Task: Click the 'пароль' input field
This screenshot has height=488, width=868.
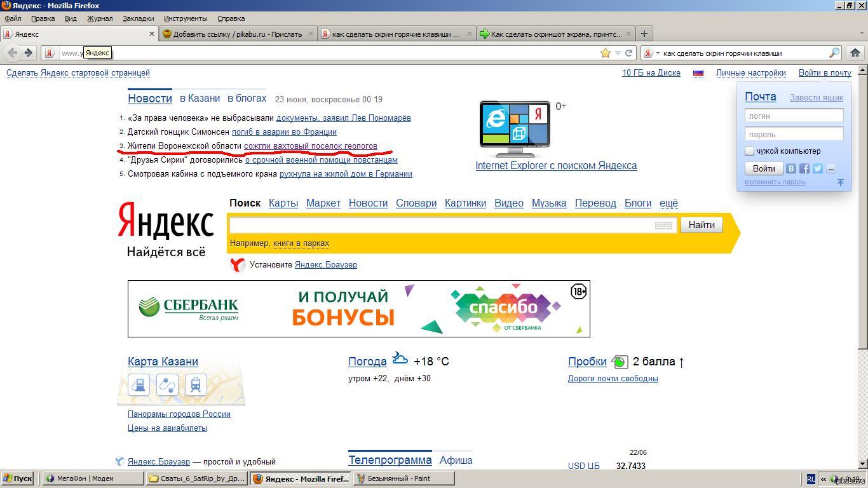Action: [794, 134]
